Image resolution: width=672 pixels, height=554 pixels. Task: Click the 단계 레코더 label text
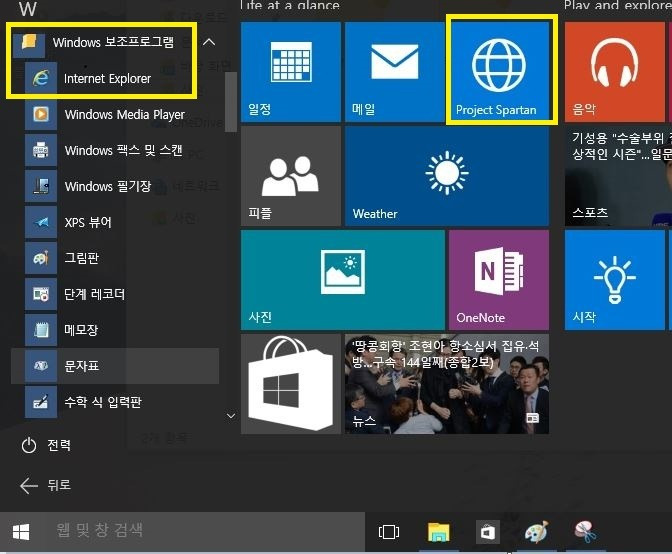(x=94, y=294)
